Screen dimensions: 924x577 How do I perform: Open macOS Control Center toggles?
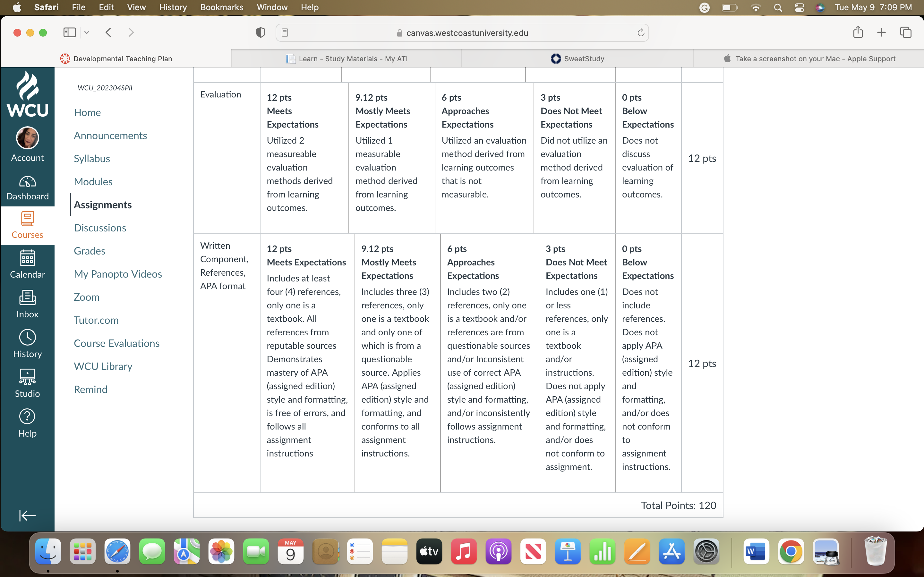pyautogui.click(x=799, y=7)
